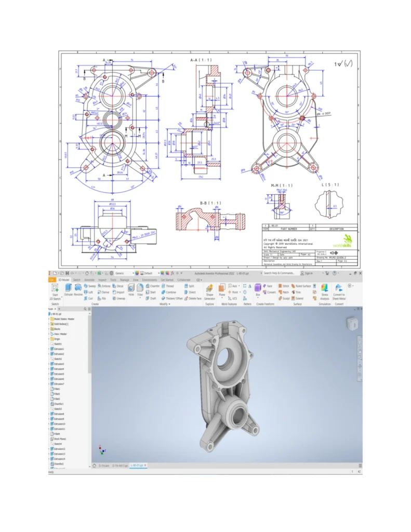This screenshot has height=532, width=411.
Task: Click the ViewCube in the viewport
Action: [351, 324]
